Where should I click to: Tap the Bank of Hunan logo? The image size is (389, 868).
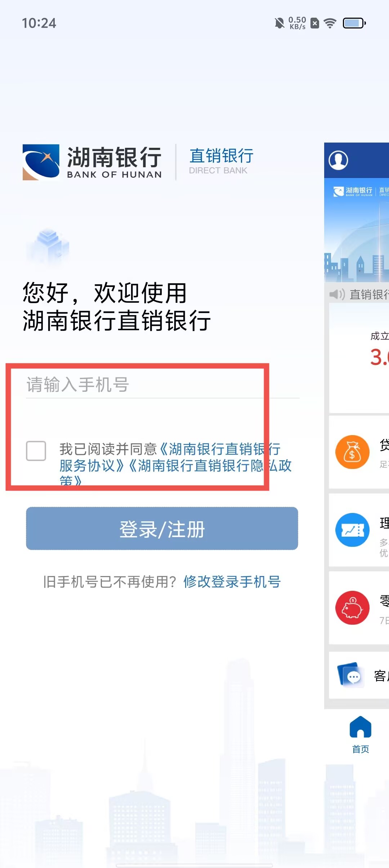[92, 162]
